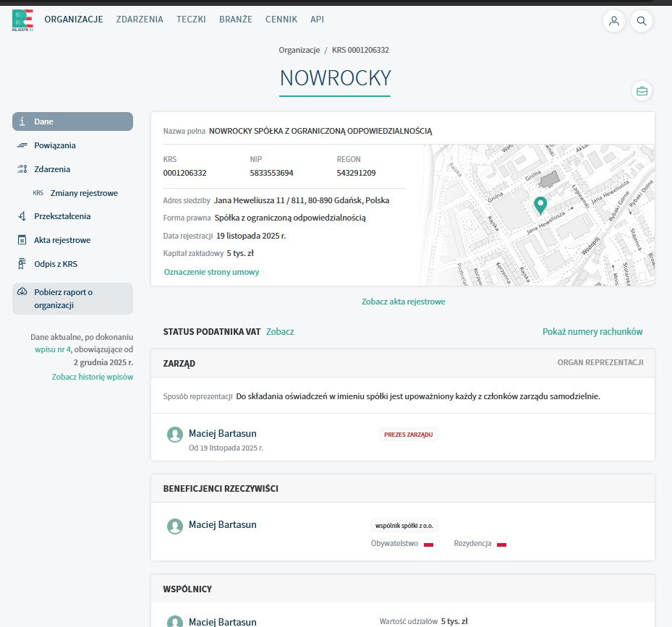Click the Powiązania sidebar icon
Image resolution: width=672 pixels, height=627 pixels.
tap(22, 145)
